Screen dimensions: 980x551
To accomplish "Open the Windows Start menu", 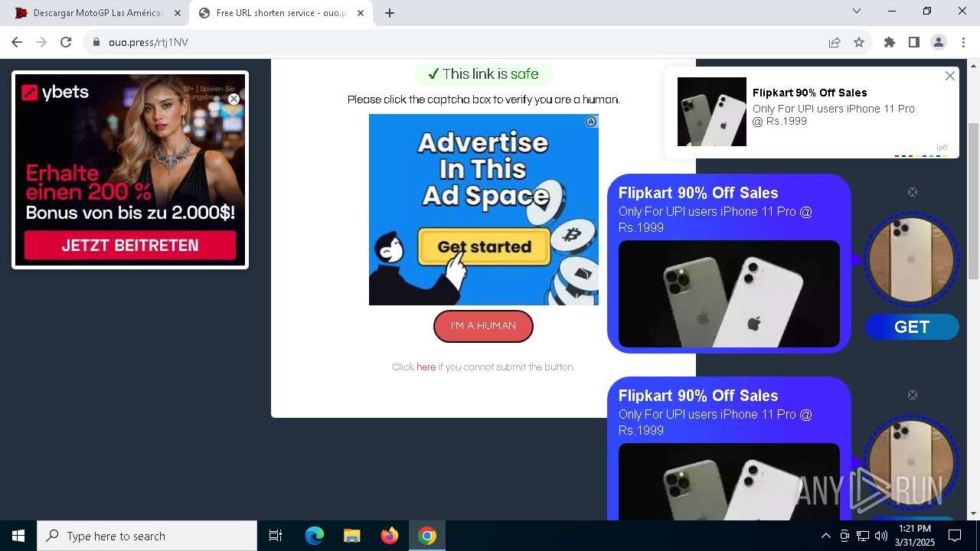I will pos(18,536).
